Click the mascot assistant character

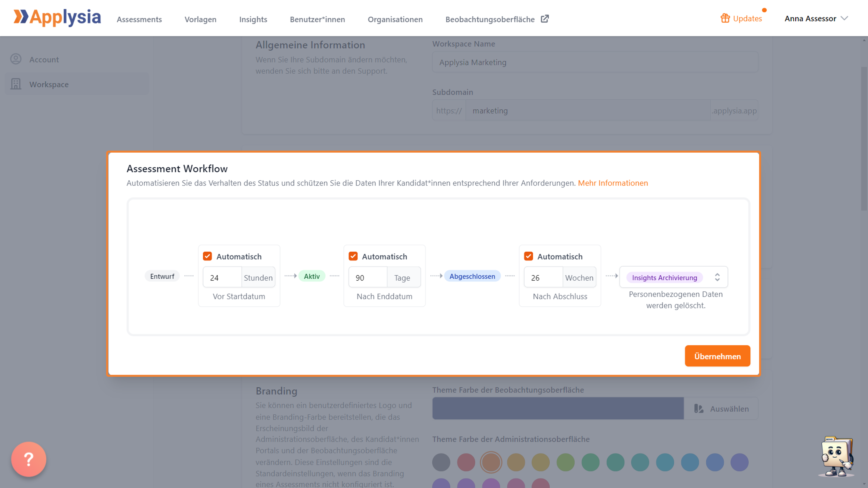837,456
